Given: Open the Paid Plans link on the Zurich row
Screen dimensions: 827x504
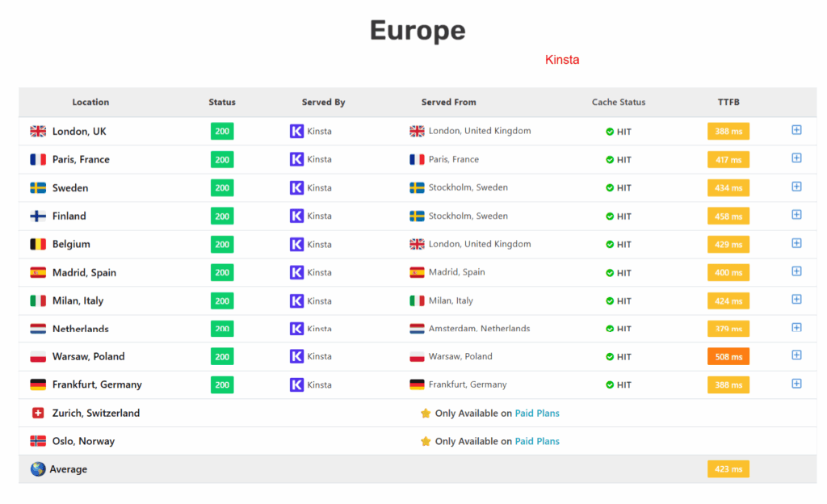Looking at the screenshot, I should pos(537,413).
